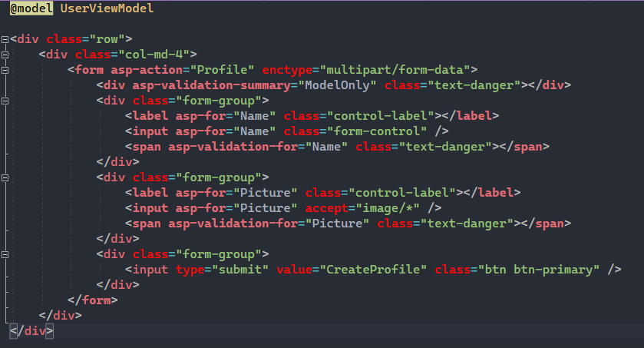Image resolution: width=644 pixels, height=348 pixels.
Task: Collapse the form-group div containing Picture inputs
Action: coord(5,178)
